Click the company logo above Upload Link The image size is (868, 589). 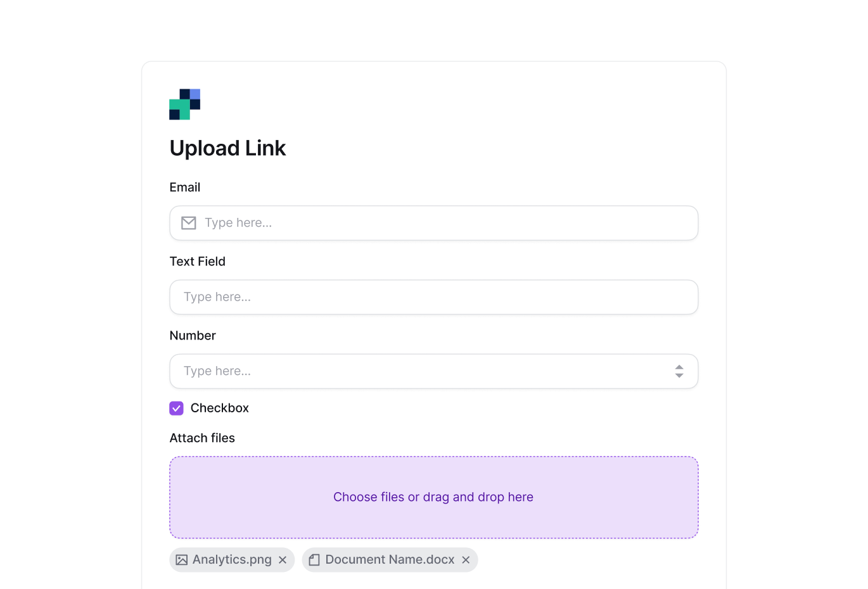point(184,104)
